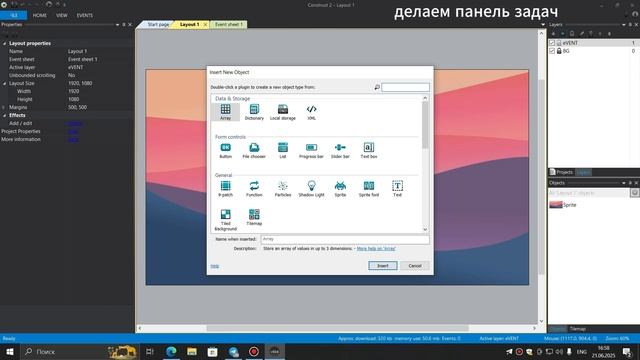This screenshot has height=360, width=640.
Task: Select the List form control icon
Action: tap(283, 147)
